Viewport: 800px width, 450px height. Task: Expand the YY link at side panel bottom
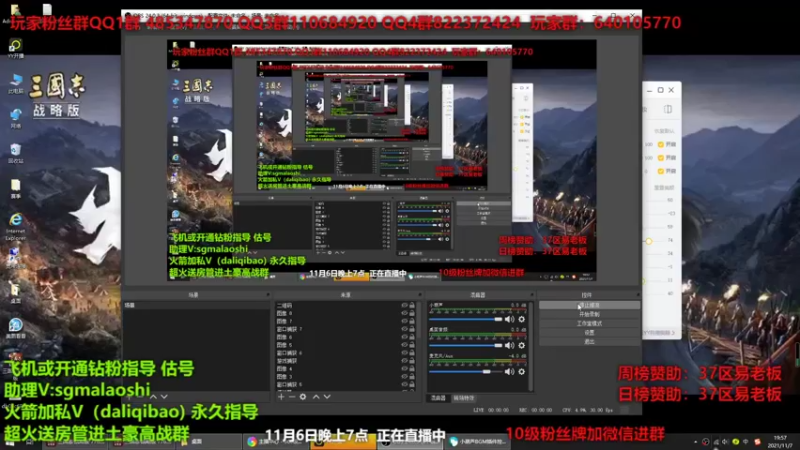coord(659,333)
